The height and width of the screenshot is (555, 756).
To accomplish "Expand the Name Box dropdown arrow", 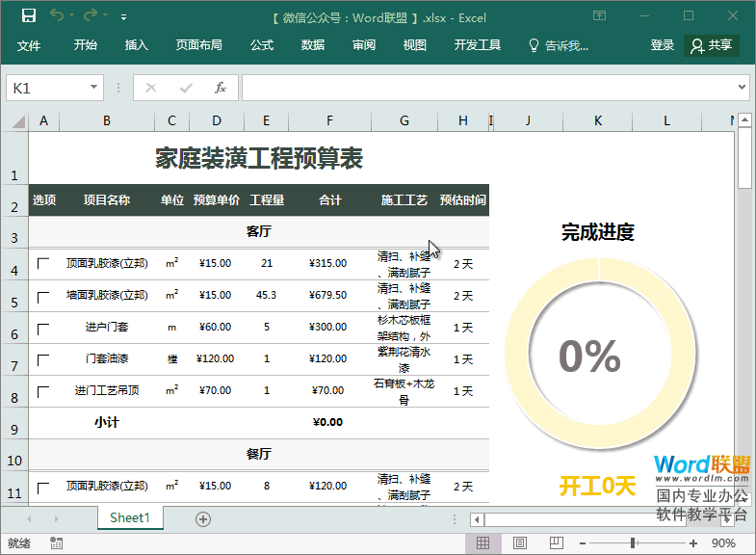I will pos(94,88).
